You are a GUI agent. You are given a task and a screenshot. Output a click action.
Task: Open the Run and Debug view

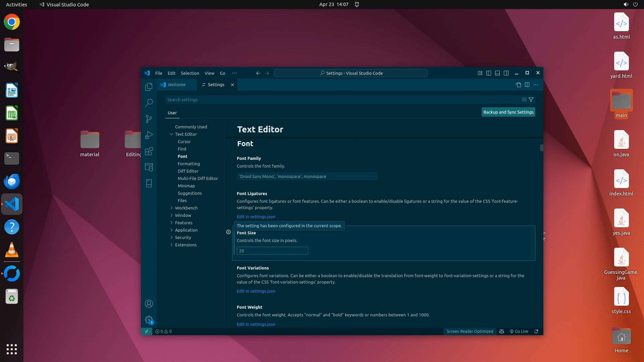[x=149, y=135]
